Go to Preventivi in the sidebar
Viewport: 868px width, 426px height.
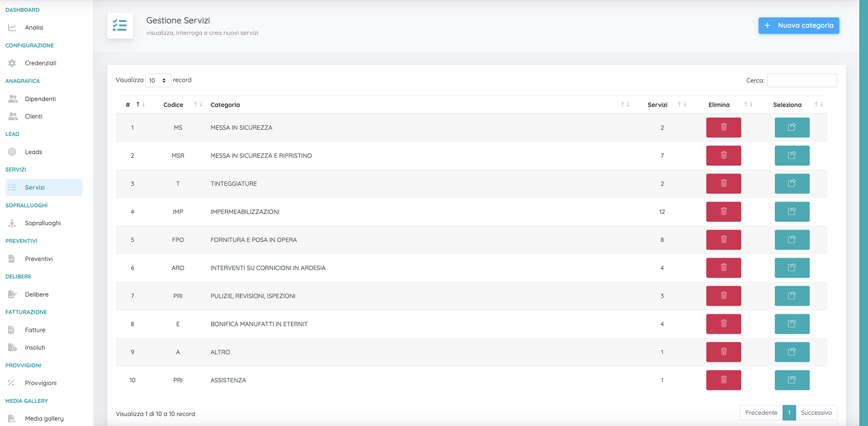39,259
